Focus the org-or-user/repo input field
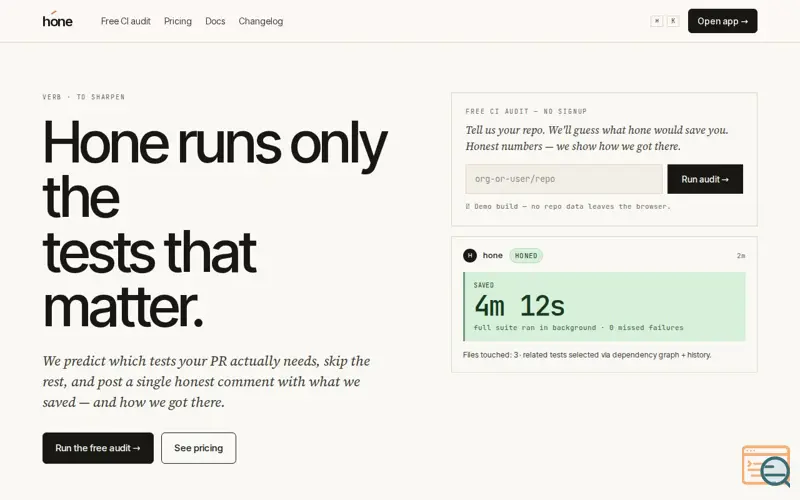Screen dimensions: 800x500 point(564,179)
